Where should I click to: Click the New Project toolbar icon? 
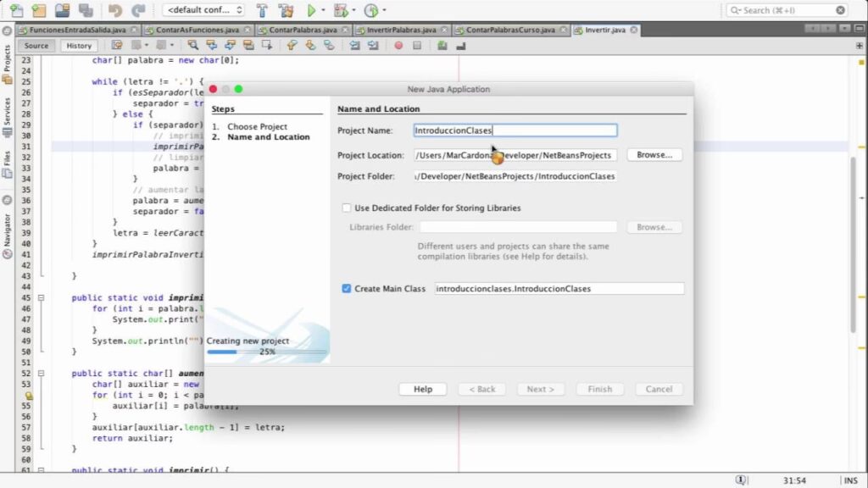point(38,11)
